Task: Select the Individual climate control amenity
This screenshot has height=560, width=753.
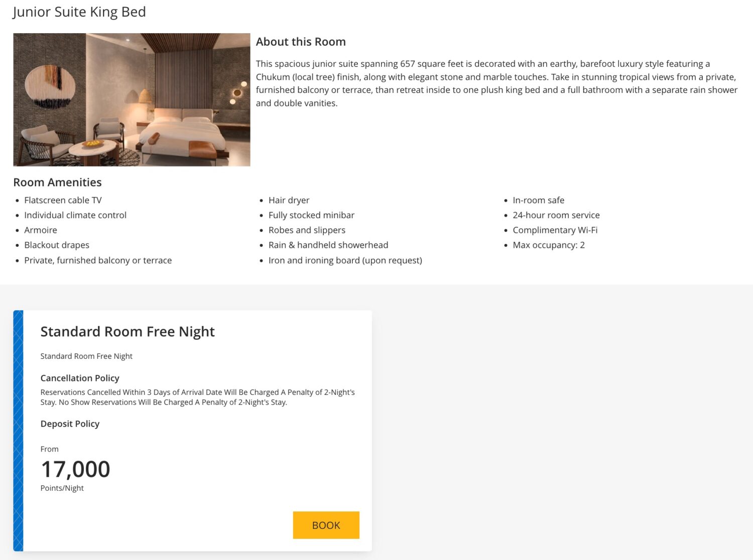Action: pos(75,215)
